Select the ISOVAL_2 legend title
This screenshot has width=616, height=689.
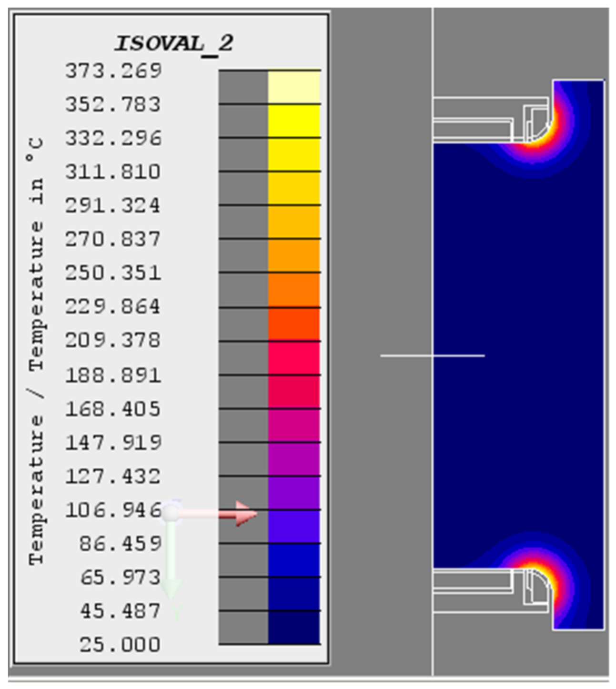click(x=174, y=44)
